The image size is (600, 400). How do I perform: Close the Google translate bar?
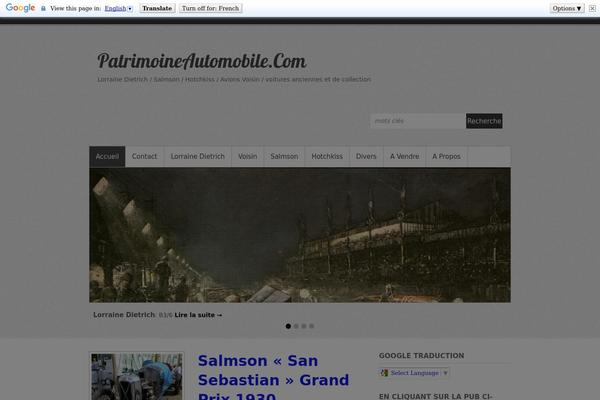click(592, 8)
